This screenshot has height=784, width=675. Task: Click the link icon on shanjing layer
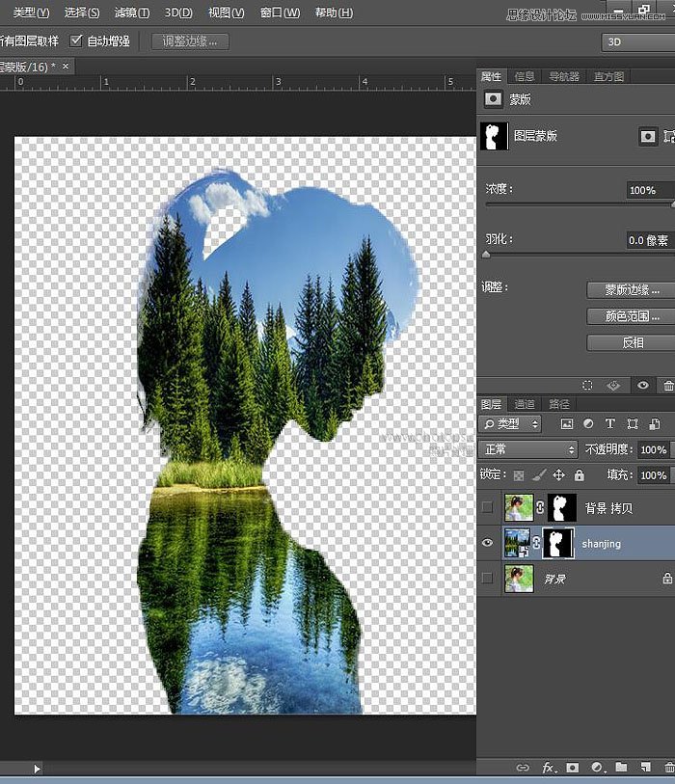coord(536,543)
